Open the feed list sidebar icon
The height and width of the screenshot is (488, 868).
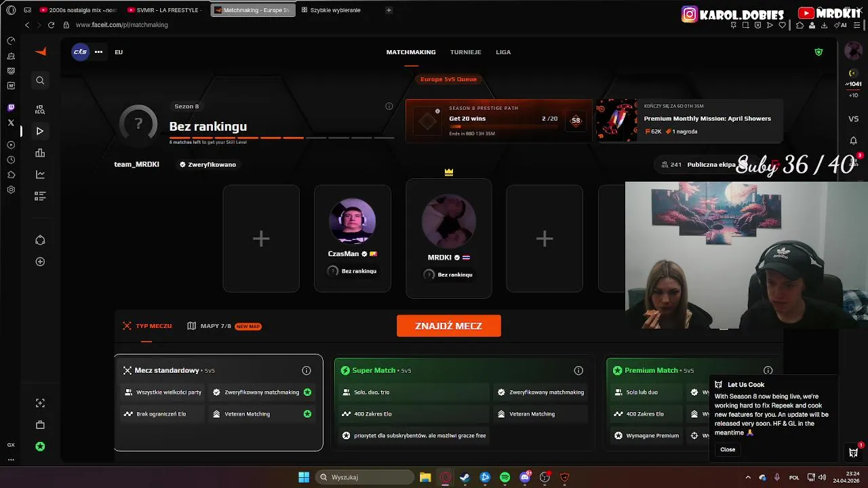pos(40,196)
